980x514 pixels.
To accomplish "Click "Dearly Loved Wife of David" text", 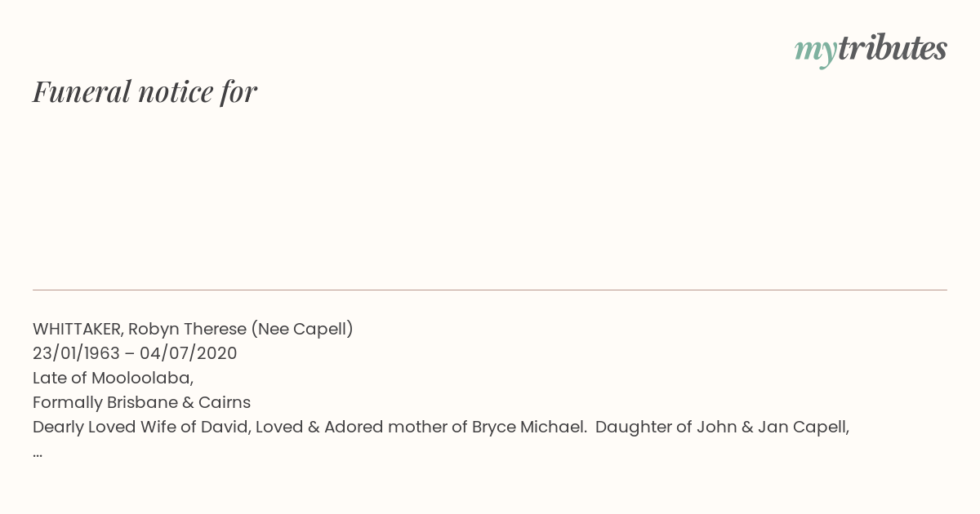I will tap(141, 428).
